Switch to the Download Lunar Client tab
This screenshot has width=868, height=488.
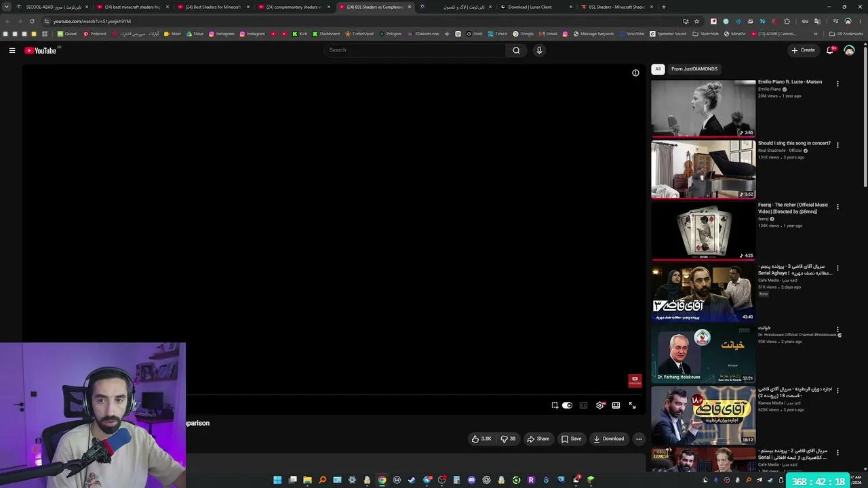click(536, 7)
